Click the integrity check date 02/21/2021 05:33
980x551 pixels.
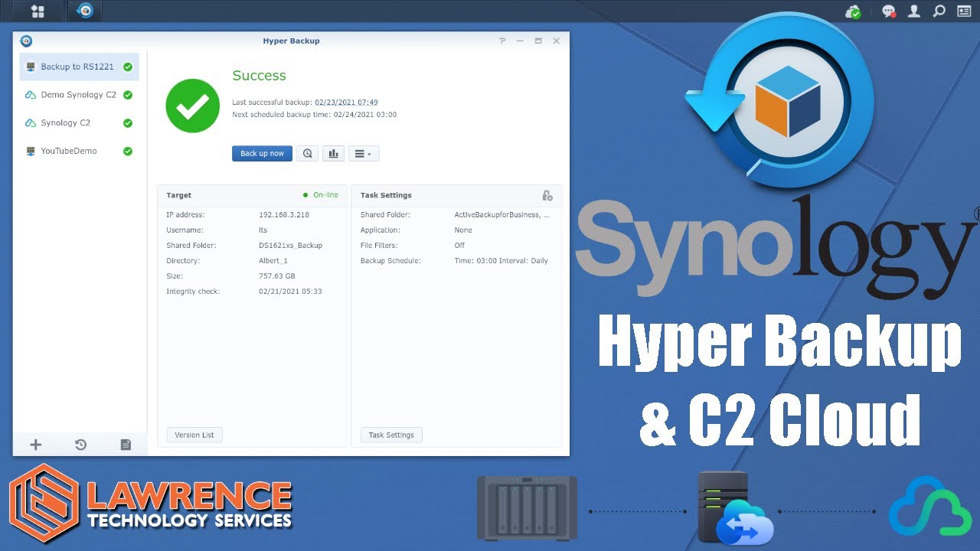click(290, 292)
